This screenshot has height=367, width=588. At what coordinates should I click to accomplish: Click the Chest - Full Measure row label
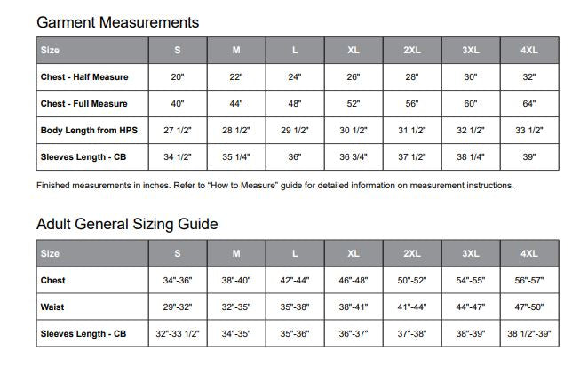pyautogui.click(x=84, y=104)
